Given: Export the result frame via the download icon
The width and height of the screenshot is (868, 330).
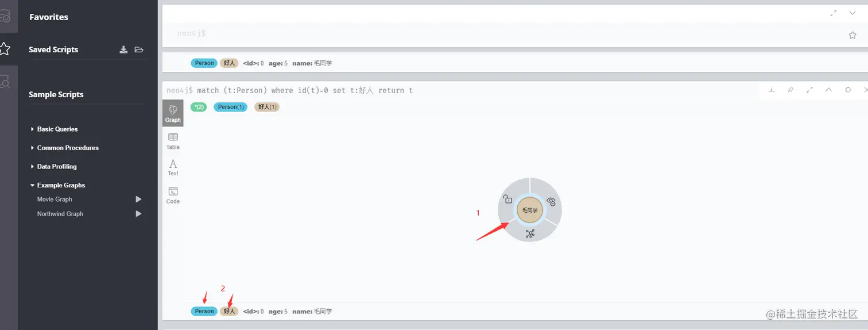Looking at the screenshot, I should 772,90.
